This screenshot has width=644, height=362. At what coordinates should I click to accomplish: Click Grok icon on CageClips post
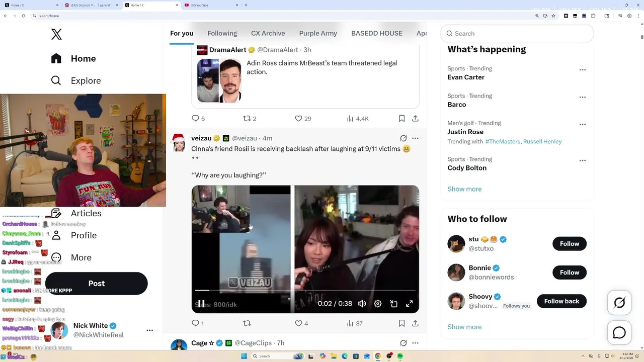pyautogui.click(x=403, y=343)
